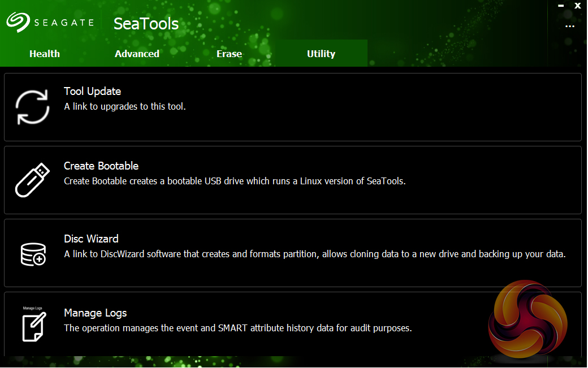Open Disc Wizard title link
Screen dimensions: 588x368
(x=91, y=239)
